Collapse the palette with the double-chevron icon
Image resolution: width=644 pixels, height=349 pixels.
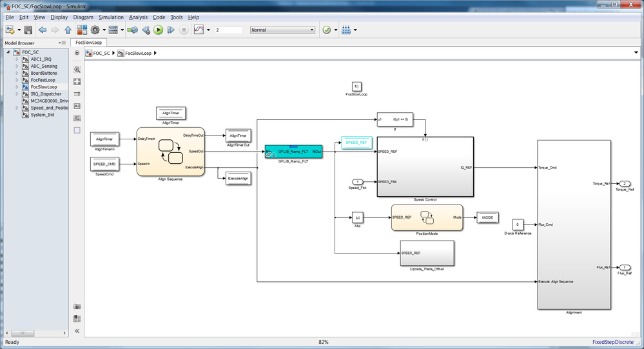pyautogui.click(x=77, y=331)
